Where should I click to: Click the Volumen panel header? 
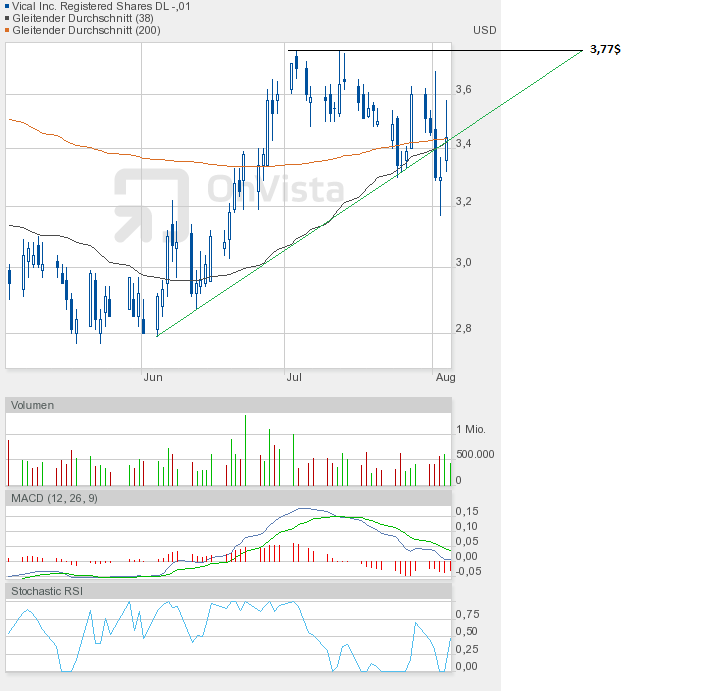228,405
